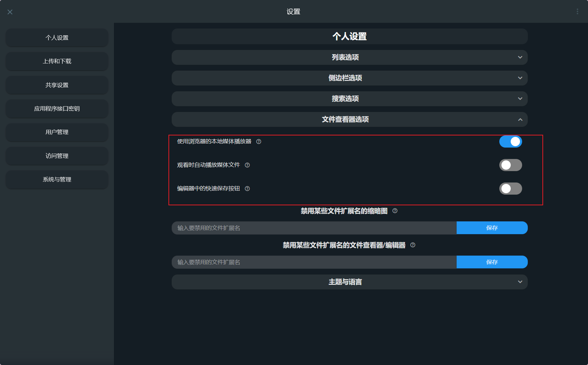Switch to the 上传和下载 section

tap(57, 61)
